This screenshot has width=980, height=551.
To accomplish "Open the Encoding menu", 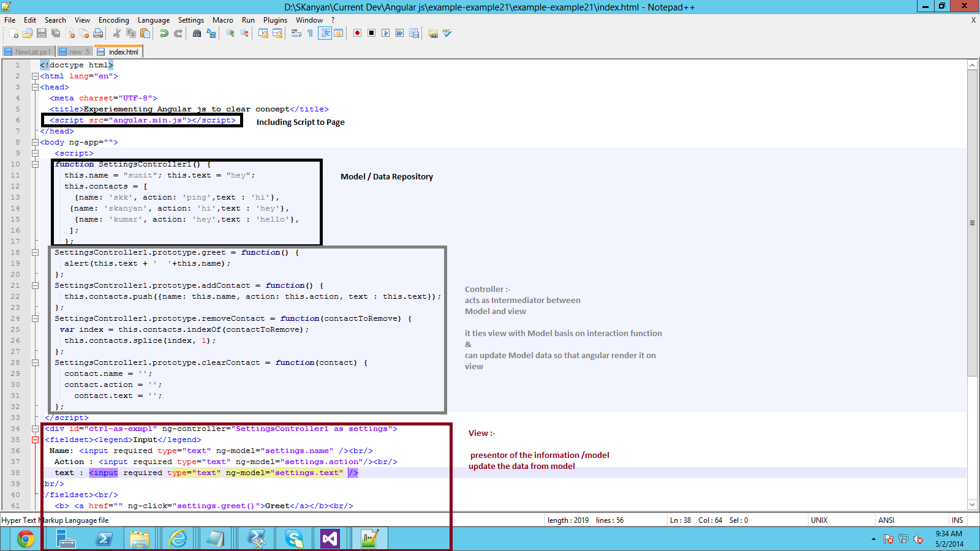I will pyautogui.click(x=114, y=20).
